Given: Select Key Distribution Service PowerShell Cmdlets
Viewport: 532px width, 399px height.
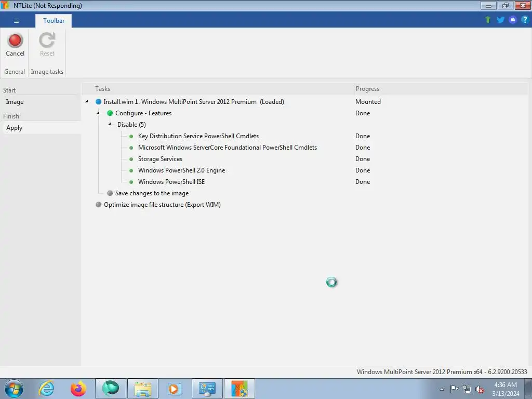Looking at the screenshot, I should (198, 136).
